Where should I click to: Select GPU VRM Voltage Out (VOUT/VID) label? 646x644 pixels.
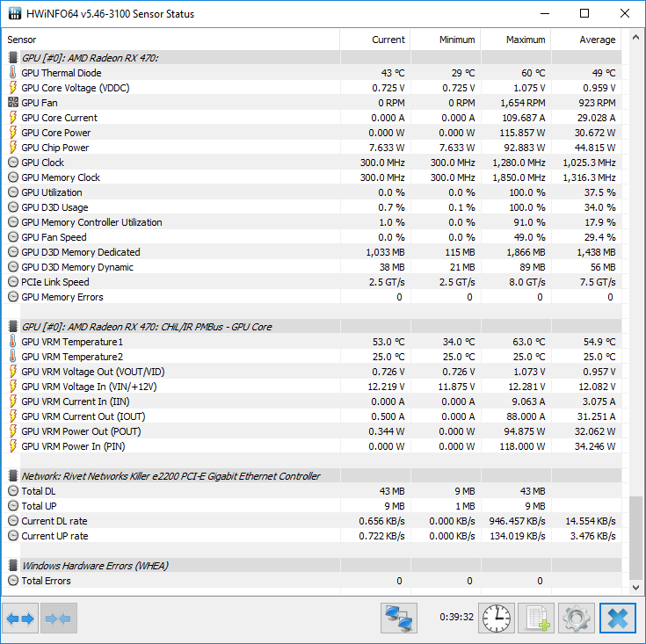(93, 372)
